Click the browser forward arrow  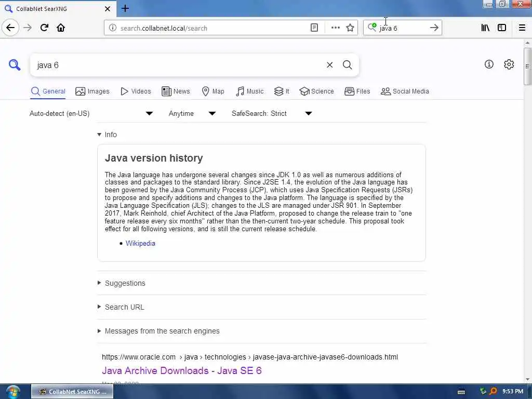[28, 28]
